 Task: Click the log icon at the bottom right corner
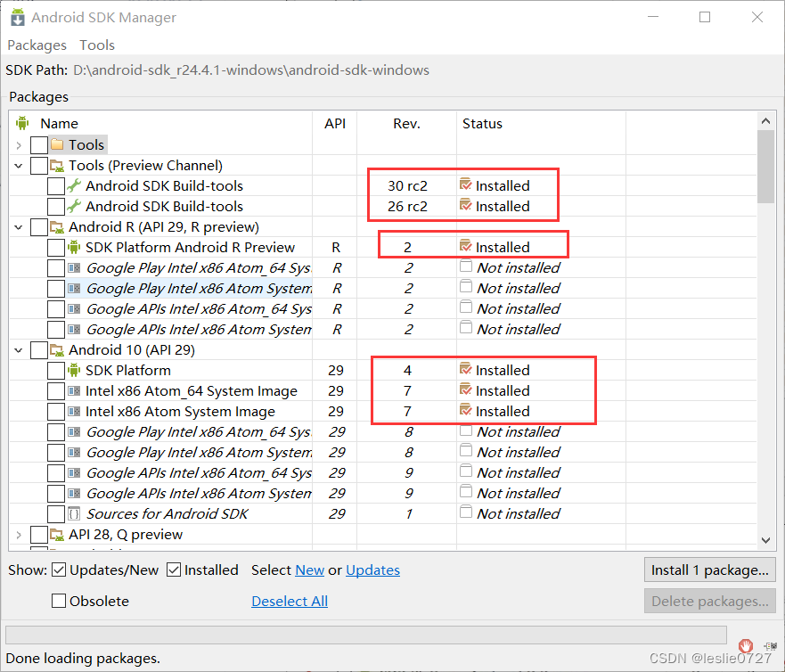(x=771, y=646)
